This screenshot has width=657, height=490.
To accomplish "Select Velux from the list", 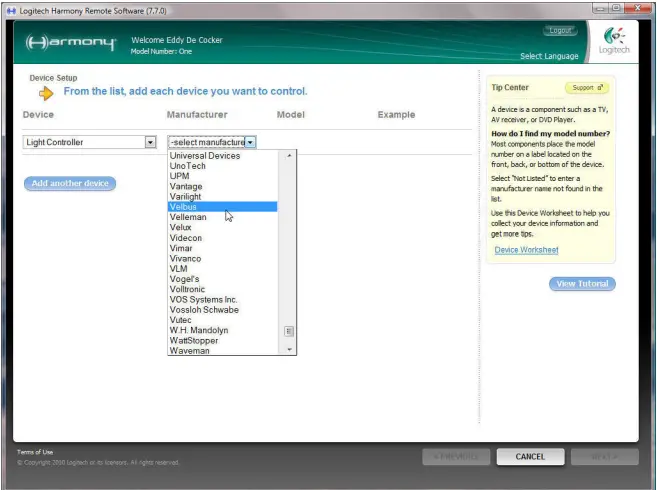I will pos(222,227).
